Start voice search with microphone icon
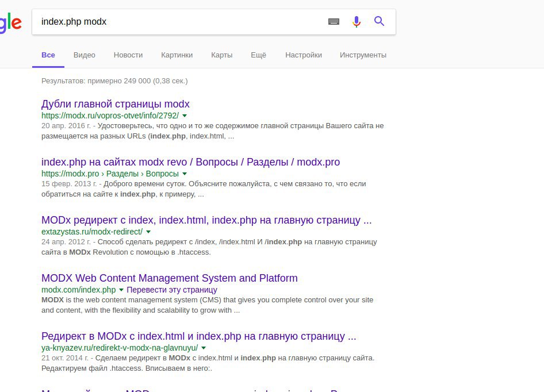Screen dimensions: 544x392 (x=357, y=21)
